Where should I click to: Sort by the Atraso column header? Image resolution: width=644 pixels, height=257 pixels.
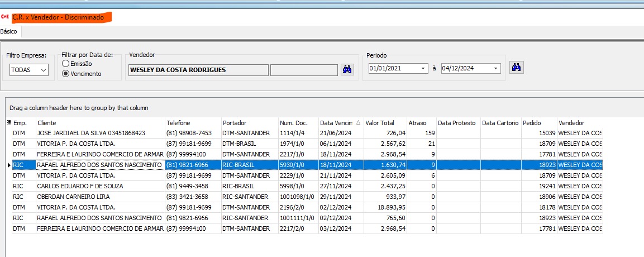tap(417, 123)
